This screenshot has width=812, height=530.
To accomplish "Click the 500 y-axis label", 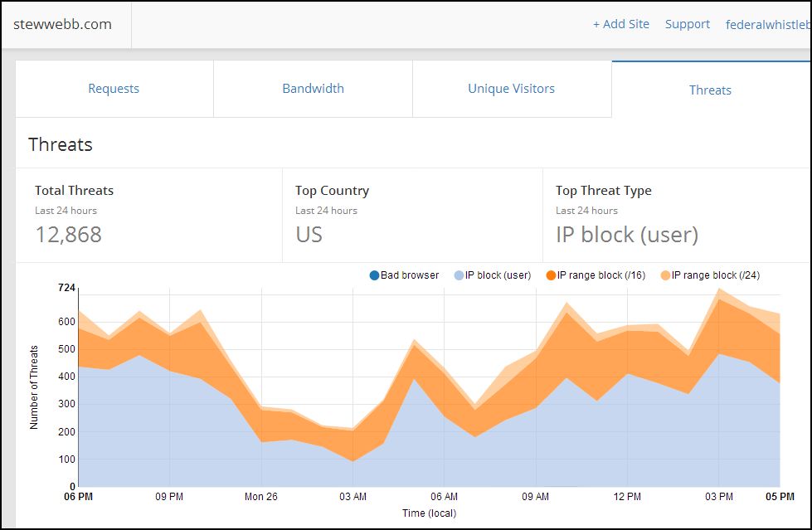I will pos(67,349).
